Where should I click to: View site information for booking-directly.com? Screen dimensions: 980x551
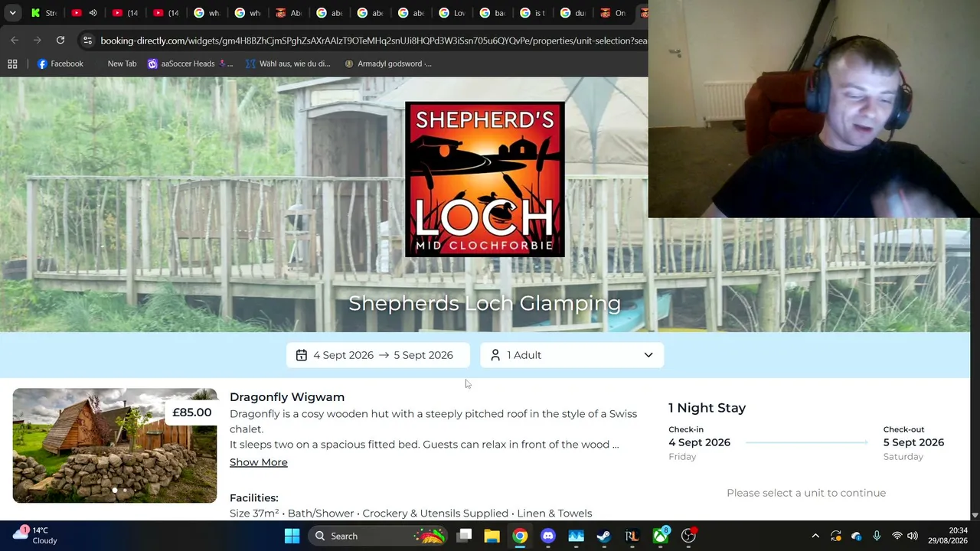[x=87, y=41]
